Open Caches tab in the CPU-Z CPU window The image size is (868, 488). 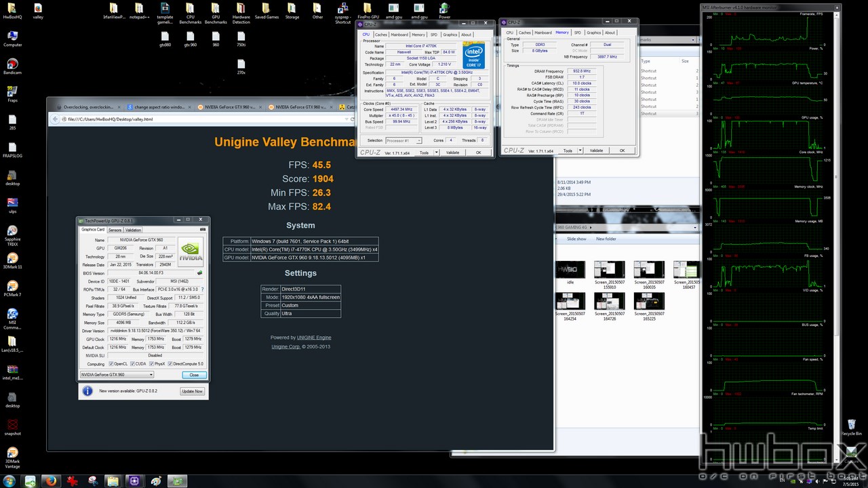click(381, 35)
